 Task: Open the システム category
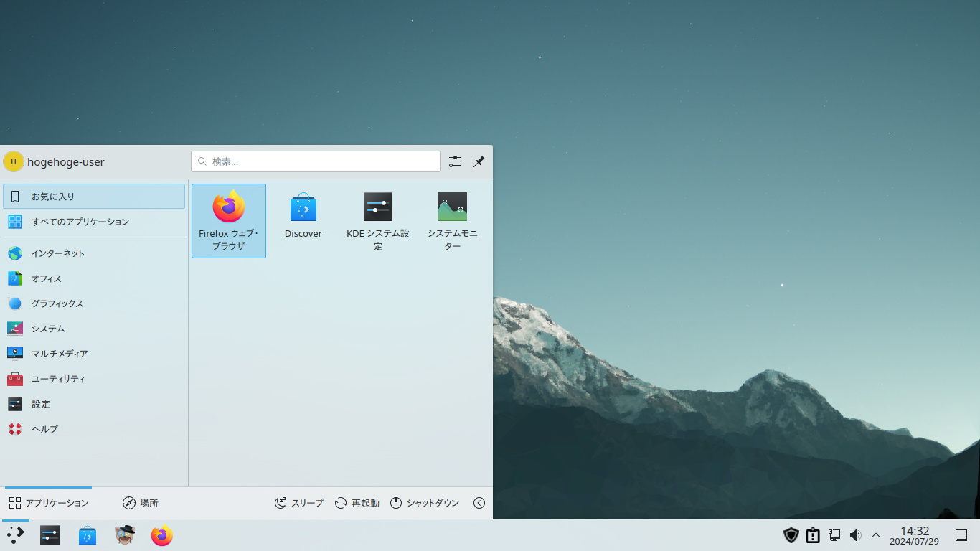tap(94, 329)
